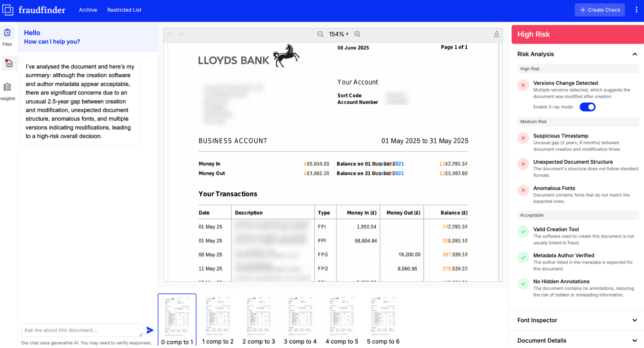Click the Money Out (£) column header

[x=404, y=213]
